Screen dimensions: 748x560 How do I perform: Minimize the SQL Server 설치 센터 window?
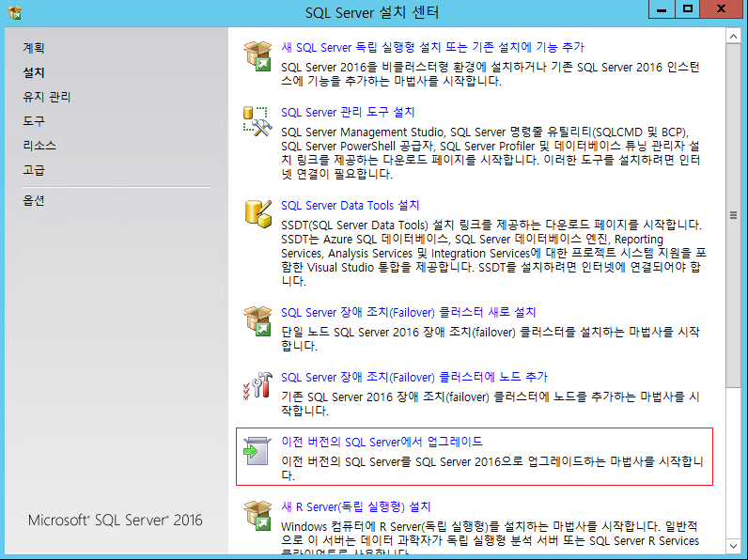click(x=662, y=9)
